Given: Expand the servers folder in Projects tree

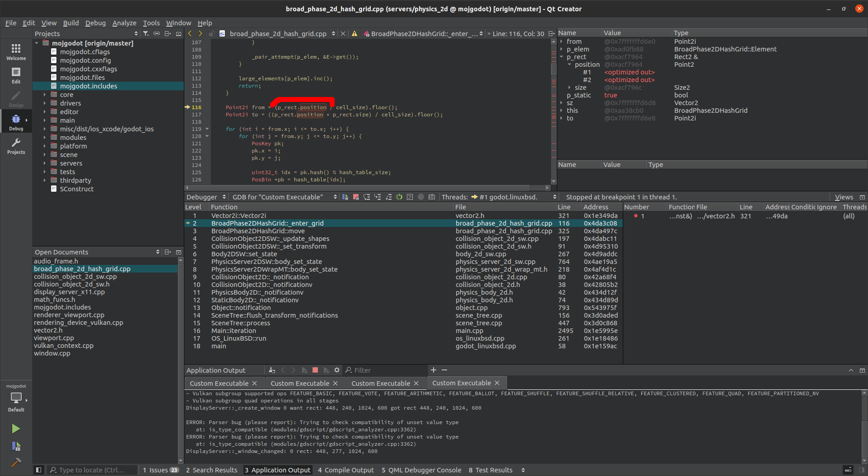Looking at the screenshot, I should tap(44, 163).
